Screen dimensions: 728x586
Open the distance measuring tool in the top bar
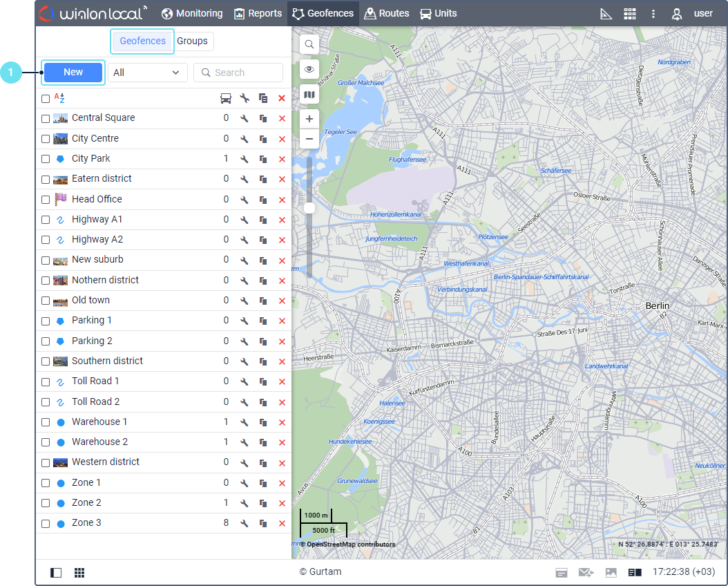(606, 14)
